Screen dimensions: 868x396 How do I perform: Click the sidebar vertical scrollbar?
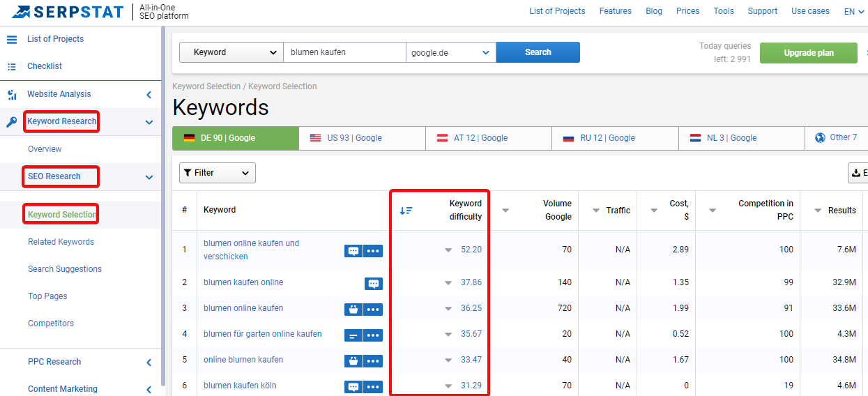(163, 206)
